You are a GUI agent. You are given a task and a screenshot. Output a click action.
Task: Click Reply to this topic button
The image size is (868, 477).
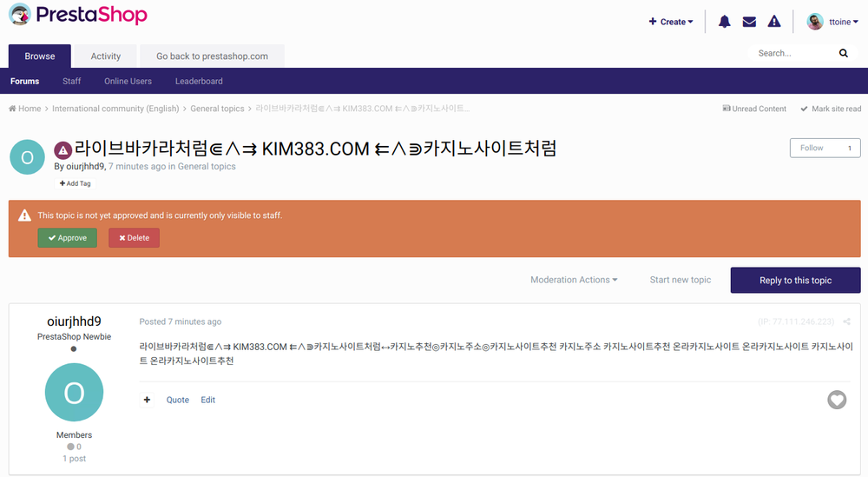[795, 281]
